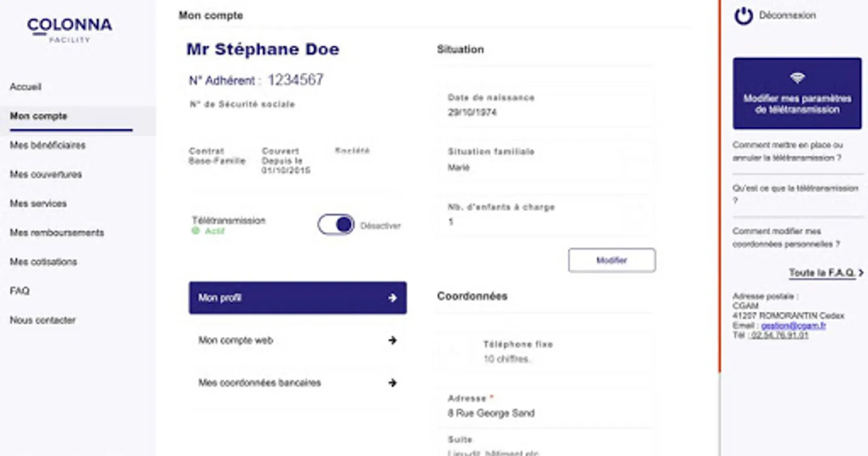
Task: Click the Déconnexion power icon
Action: coord(743,16)
